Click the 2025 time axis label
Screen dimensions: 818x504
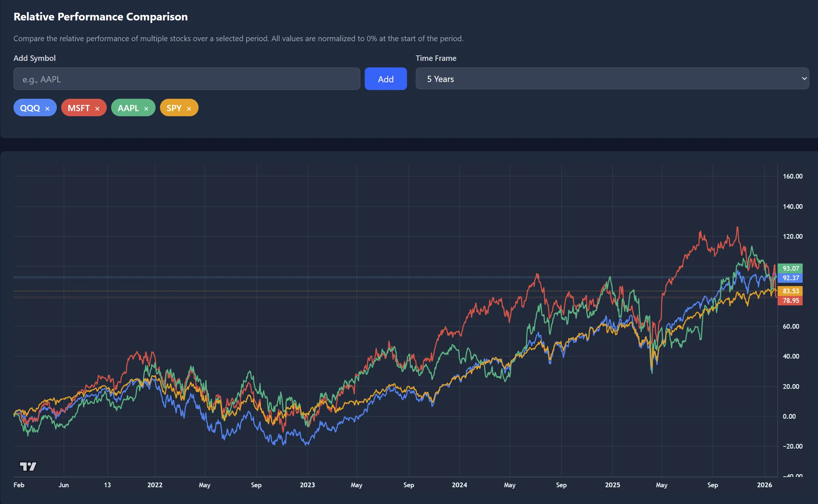pos(612,485)
